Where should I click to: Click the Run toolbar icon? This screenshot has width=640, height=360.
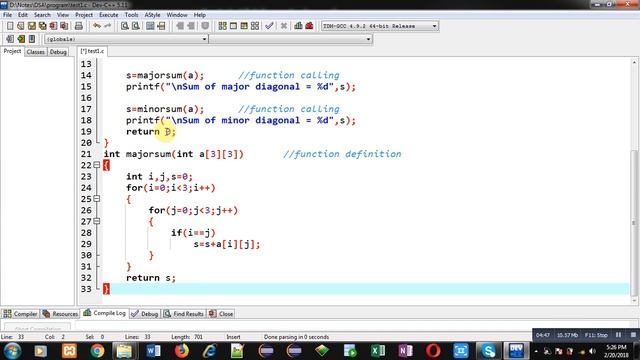tap(233, 26)
